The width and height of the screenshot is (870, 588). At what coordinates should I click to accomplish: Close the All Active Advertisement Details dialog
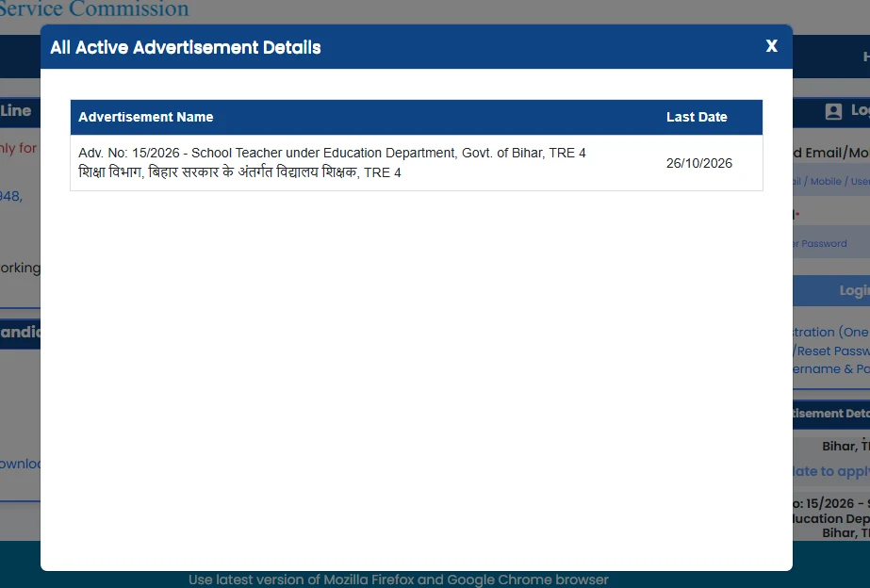[x=771, y=46]
